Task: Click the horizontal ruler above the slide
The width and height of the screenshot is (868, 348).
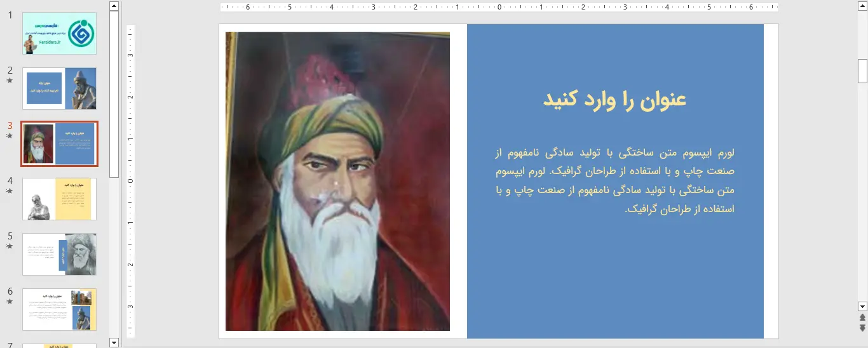Action: click(499, 7)
